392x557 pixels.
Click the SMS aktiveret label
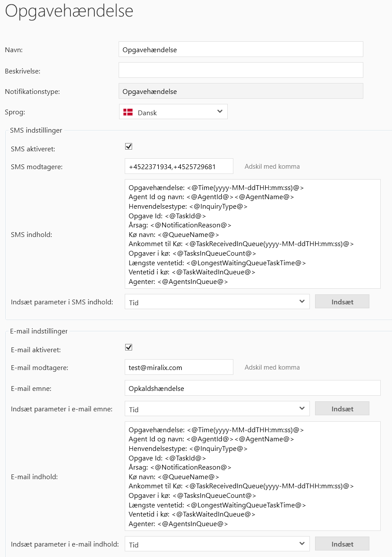pyautogui.click(x=33, y=149)
